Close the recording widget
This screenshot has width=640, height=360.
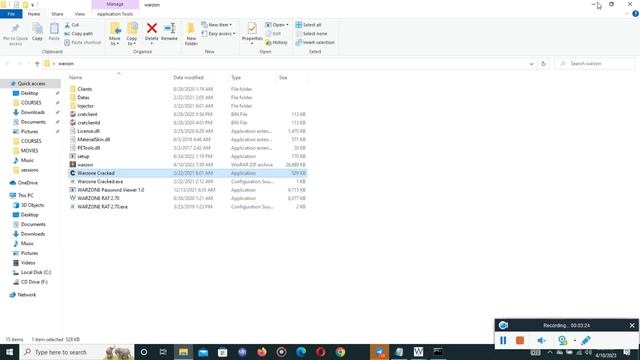point(632,325)
